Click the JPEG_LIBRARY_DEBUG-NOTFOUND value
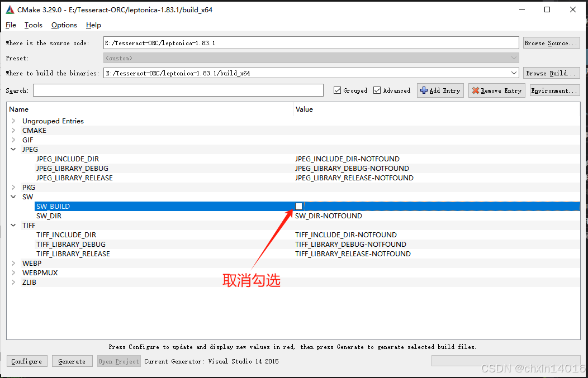588x378 pixels. point(352,168)
